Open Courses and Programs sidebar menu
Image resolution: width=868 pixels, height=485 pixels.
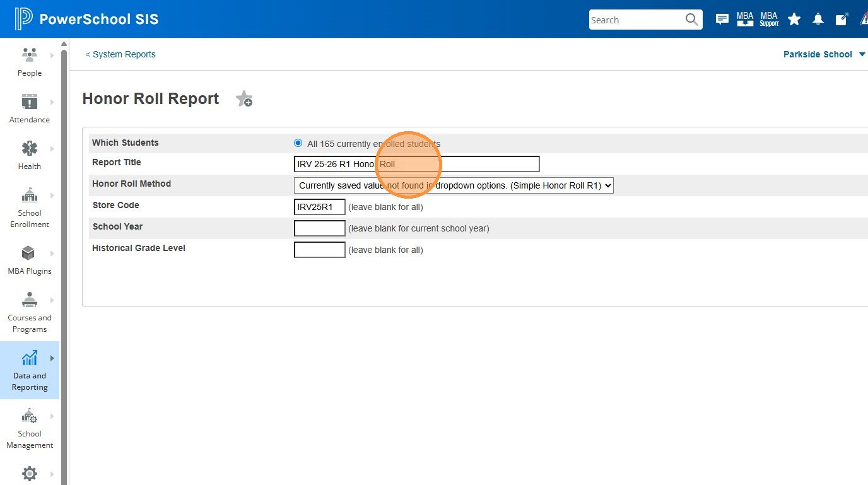point(30,313)
